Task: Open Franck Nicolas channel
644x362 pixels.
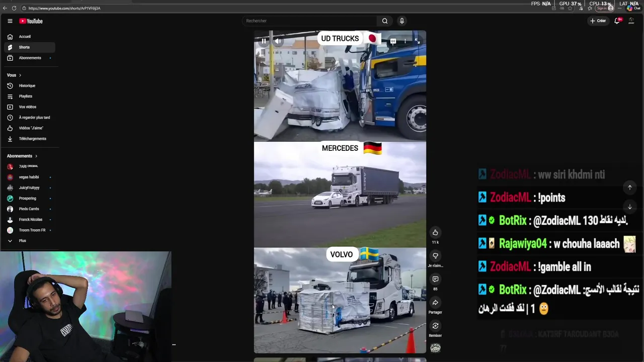Action: coord(29,219)
